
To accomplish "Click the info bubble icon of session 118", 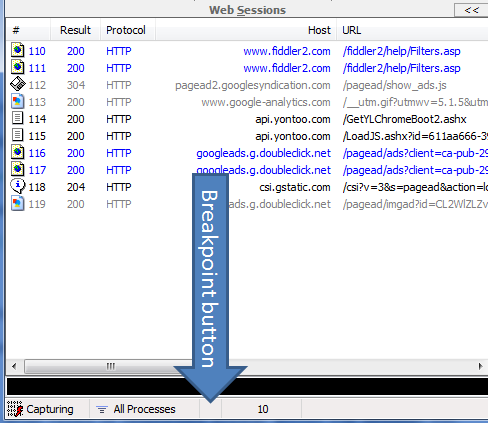I will [18, 187].
